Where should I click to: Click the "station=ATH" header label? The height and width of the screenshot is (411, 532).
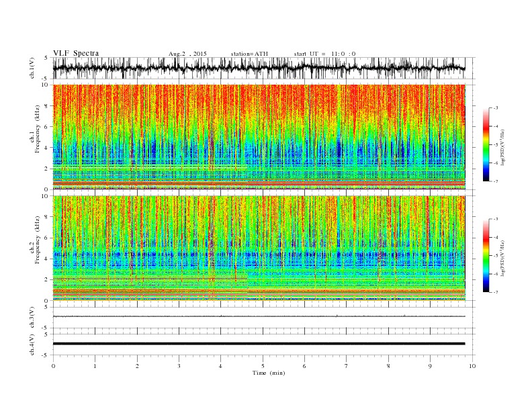[249, 54]
